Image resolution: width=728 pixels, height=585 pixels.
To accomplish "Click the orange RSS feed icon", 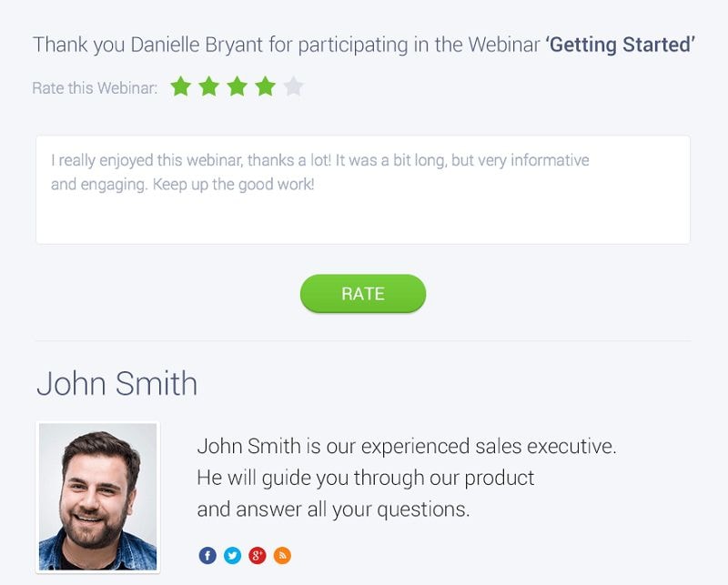I will coord(282,555).
